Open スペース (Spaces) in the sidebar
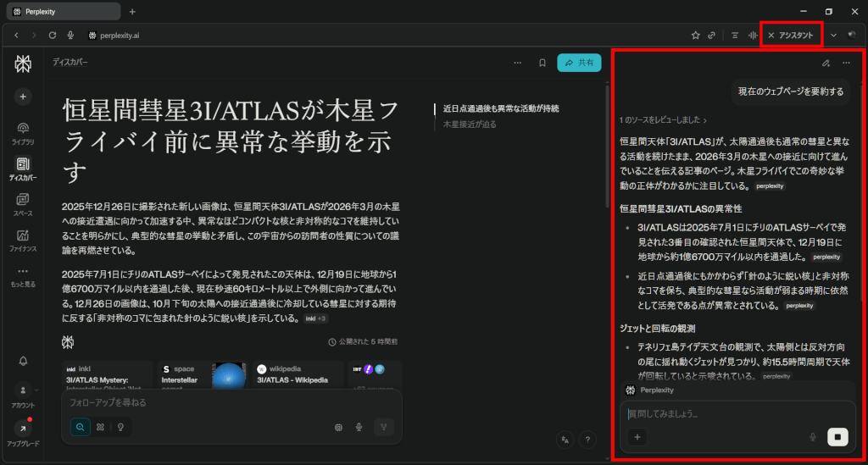The height and width of the screenshot is (465, 868). [23, 204]
